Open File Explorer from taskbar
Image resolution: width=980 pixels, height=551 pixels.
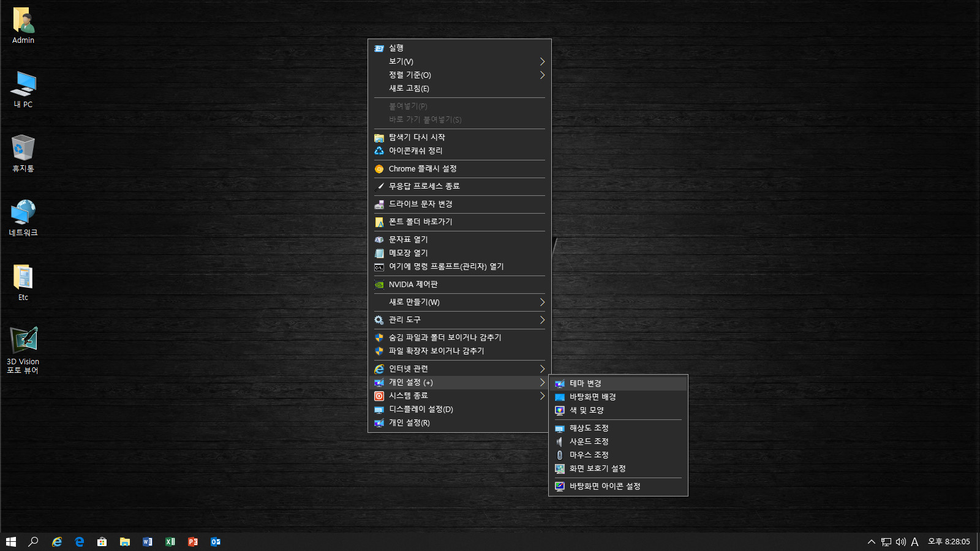pyautogui.click(x=125, y=542)
